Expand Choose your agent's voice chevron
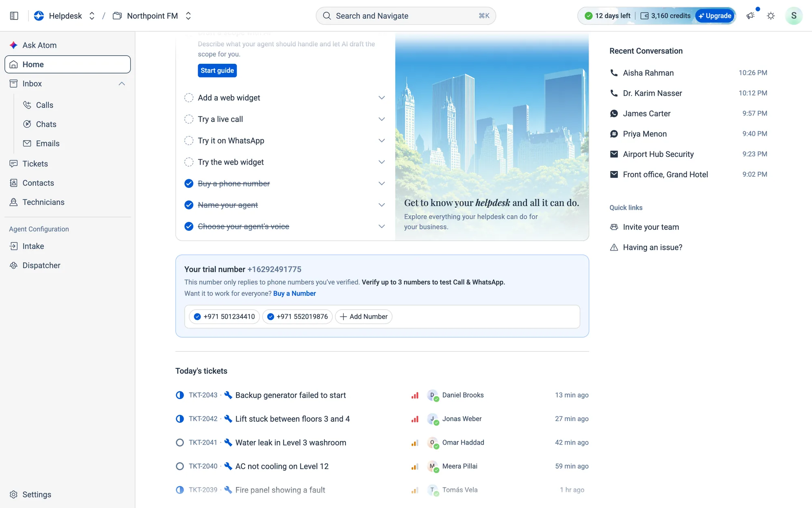The image size is (812, 508). click(382, 226)
